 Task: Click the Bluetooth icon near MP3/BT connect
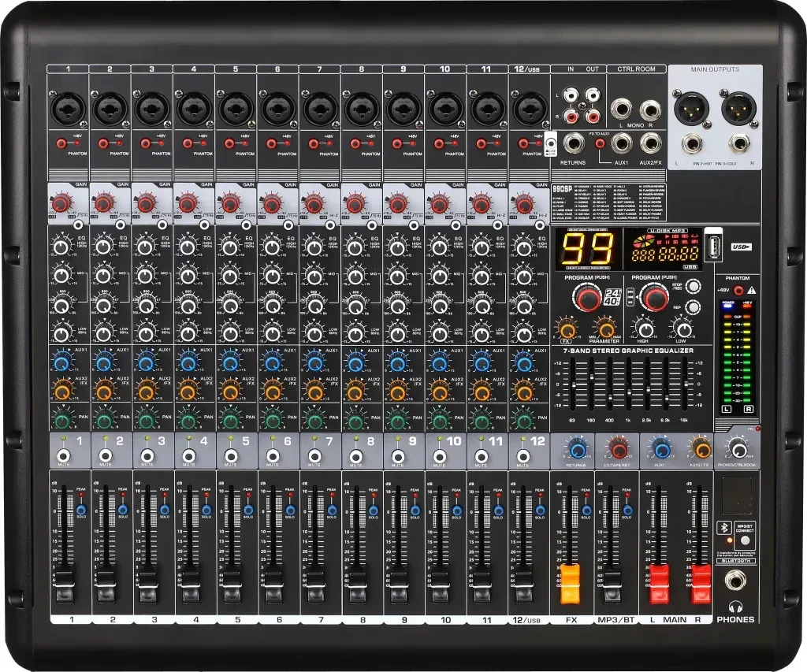point(723,526)
